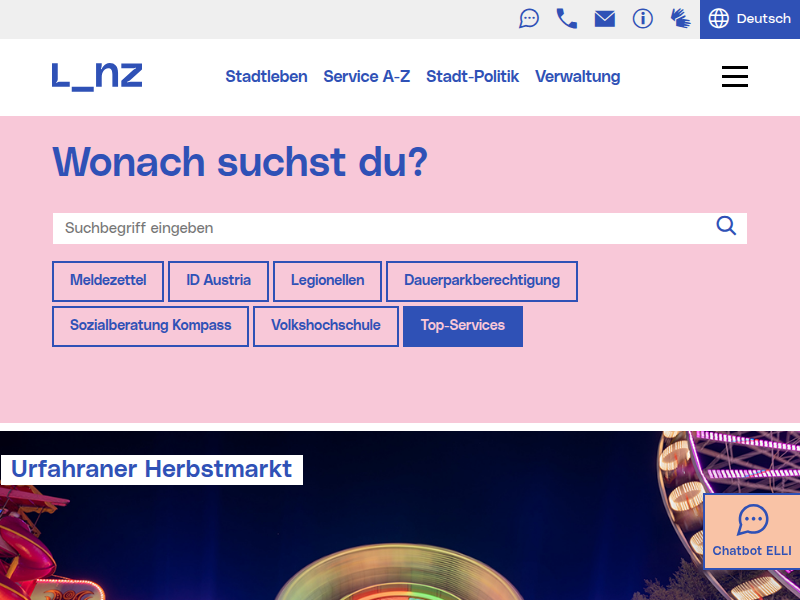Viewport: 800px width, 600px height.
Task: Open the hamburger menu
Action: (735, 77)
